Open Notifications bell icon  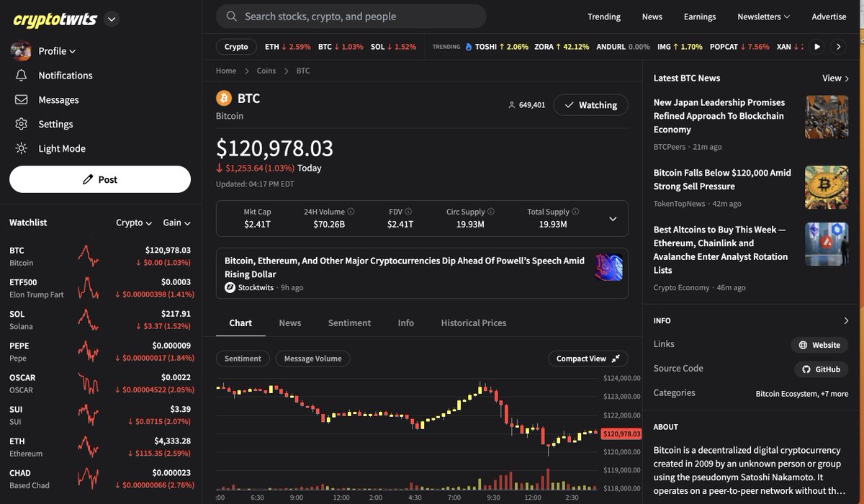tap(22, 75)
